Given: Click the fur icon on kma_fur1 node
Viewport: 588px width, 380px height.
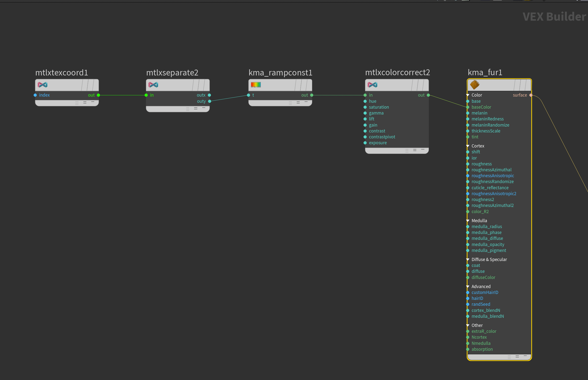Looking at the screenshot, I should coord(475,85).
